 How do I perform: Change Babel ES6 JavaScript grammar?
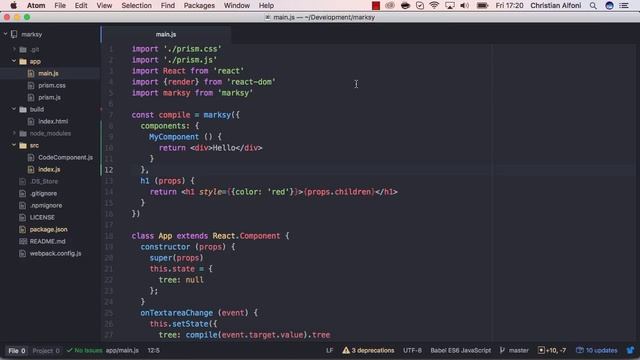(x=460, y=350)
